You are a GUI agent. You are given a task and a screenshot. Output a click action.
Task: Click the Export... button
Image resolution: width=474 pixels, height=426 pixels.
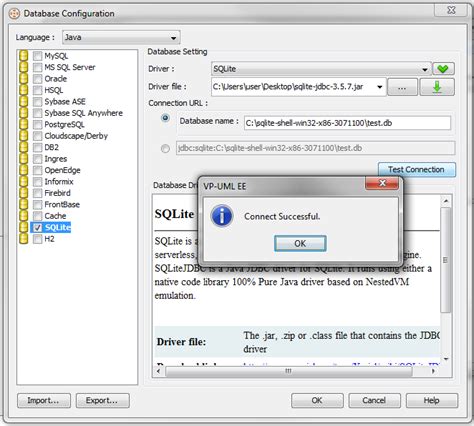[102, 400]
